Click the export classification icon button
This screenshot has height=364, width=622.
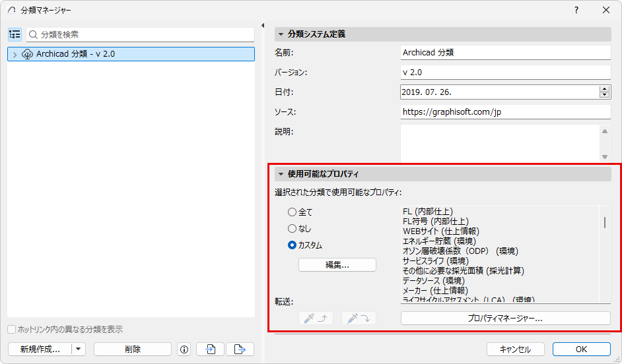click(240, 349)
